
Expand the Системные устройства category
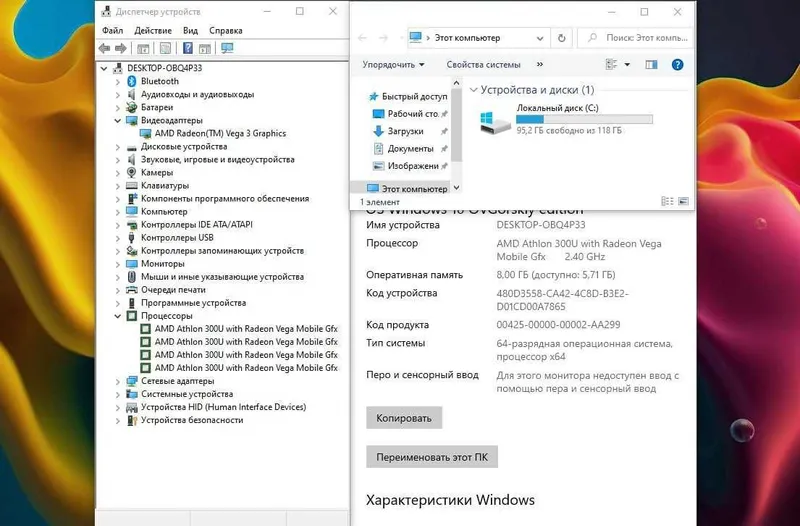(118, 394)
